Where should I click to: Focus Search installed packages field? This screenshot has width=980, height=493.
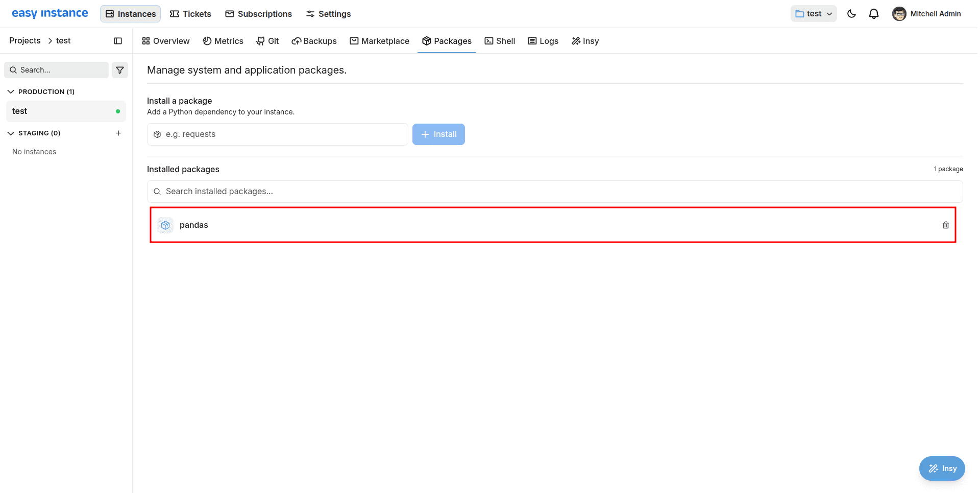(555, 192)
